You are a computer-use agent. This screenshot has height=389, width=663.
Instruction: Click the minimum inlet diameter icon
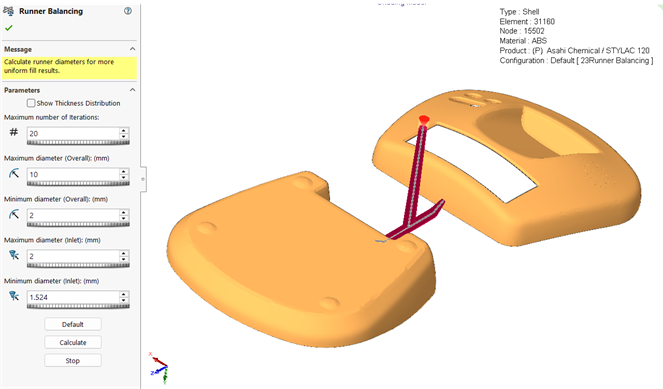click(14, 296)
